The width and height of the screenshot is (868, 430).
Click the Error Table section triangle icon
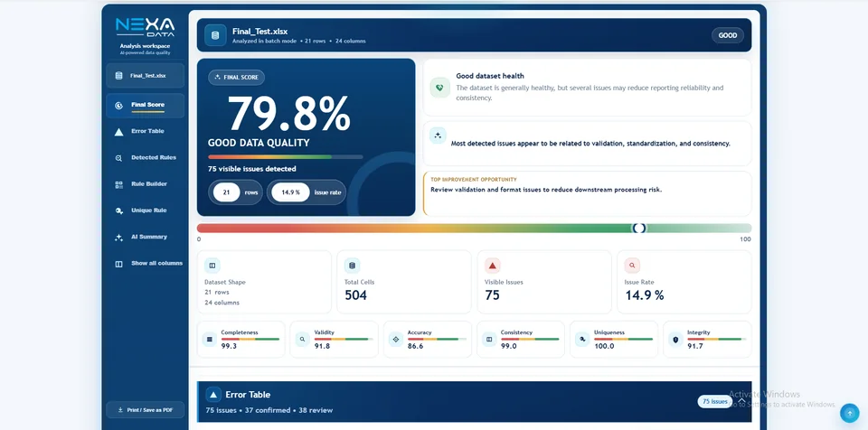(213, 395)
